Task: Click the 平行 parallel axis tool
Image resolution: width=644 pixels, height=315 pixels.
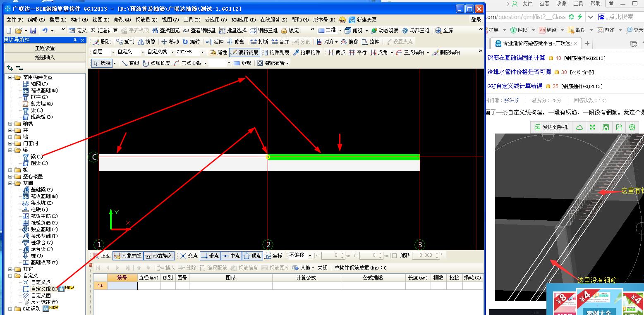Action: [358, 52]
